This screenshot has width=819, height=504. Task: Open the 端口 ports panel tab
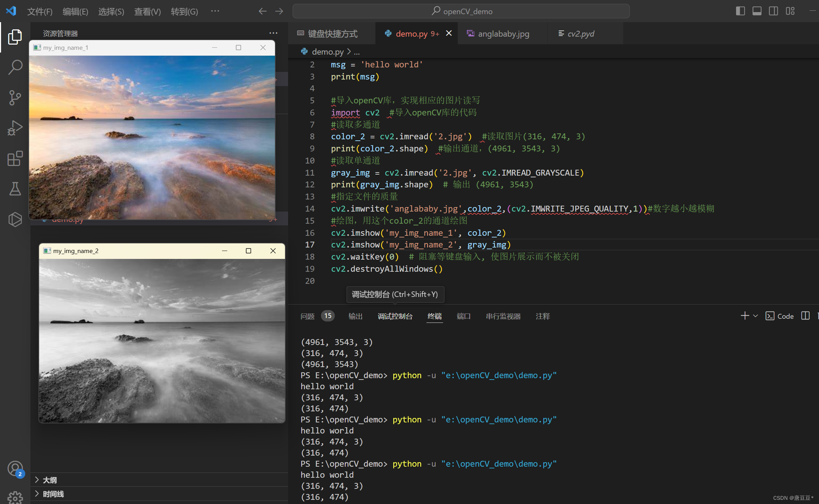click(x=463, y=316)
